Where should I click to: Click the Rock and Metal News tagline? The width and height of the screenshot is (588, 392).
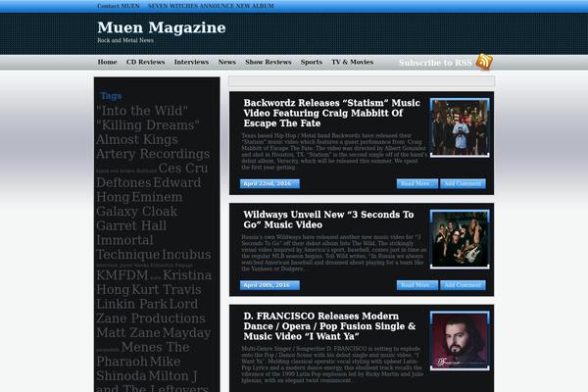coord(125,40)
